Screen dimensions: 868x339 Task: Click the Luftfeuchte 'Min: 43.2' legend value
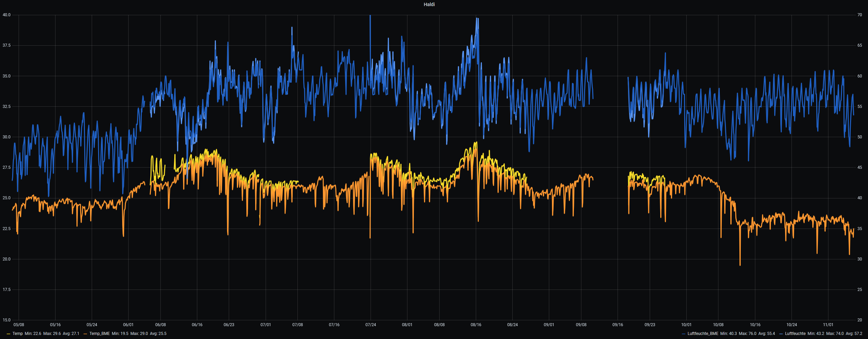816,334
